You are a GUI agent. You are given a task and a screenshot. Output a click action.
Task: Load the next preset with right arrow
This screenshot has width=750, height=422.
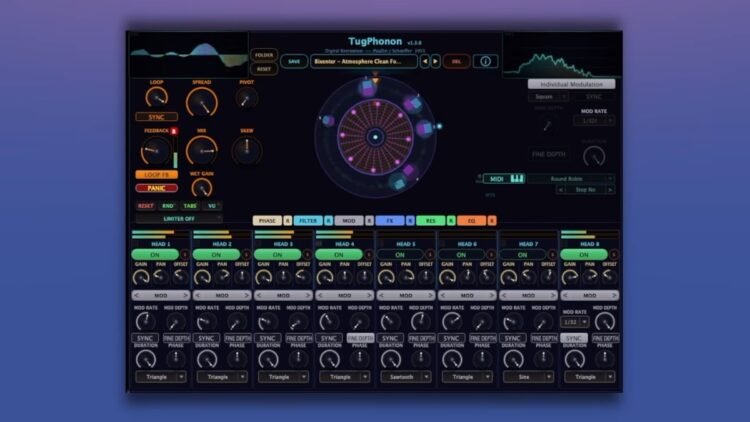435,61
